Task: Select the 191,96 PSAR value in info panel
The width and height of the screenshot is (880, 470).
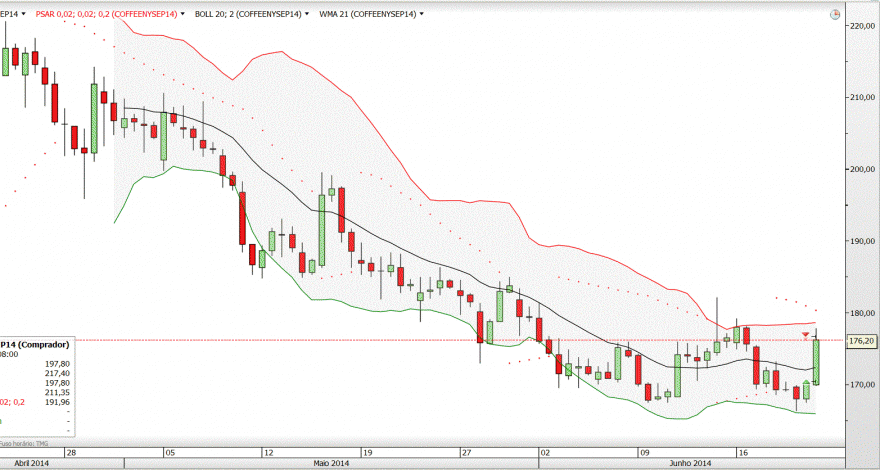Action: 57,402
